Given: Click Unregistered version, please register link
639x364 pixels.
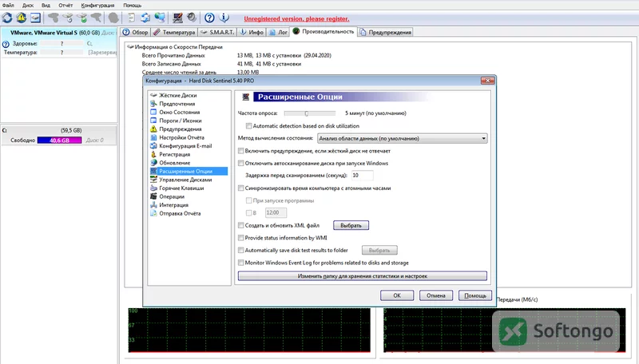Looking at the screenshot, I should click(x=296, y=18).
